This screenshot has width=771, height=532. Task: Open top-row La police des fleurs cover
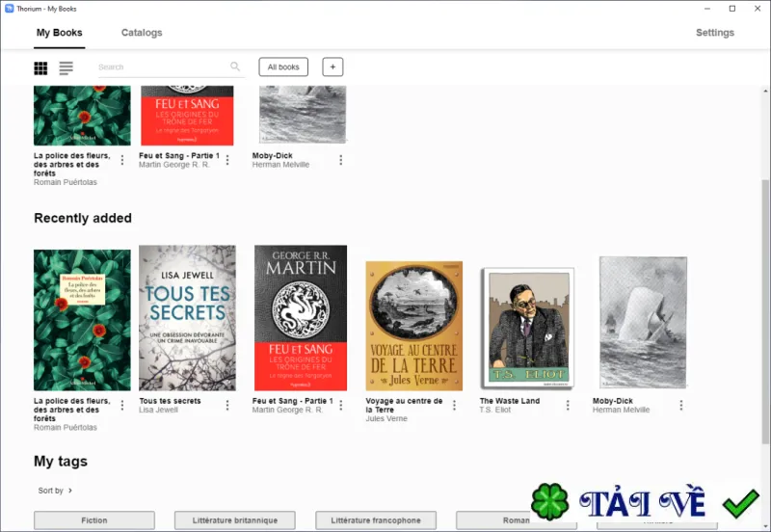click(x=82, y=116)
